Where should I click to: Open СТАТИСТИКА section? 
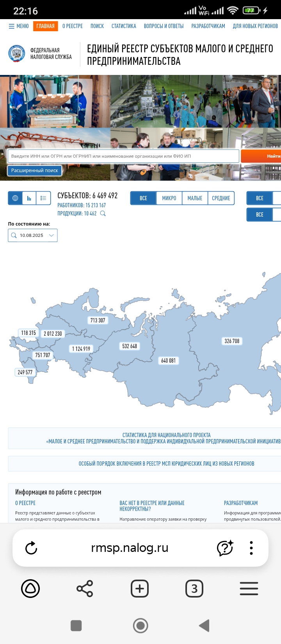coord(124,26)
